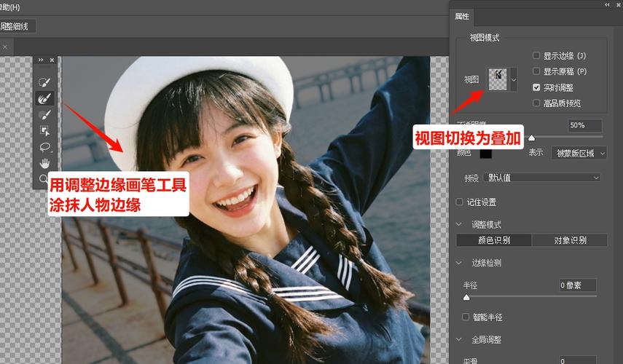Choose the 颜色识别 mode button
This screenshot has height=364, width=623.
(493, 240)
